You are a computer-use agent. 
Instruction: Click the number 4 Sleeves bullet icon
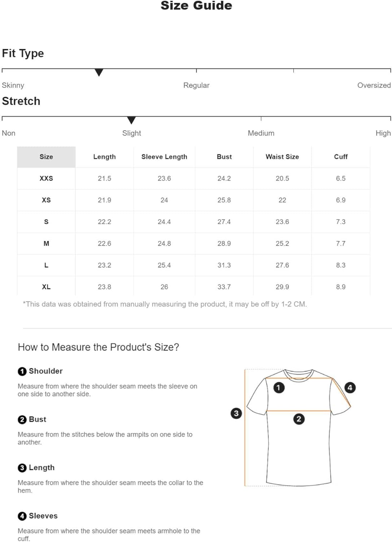[22, 516]
